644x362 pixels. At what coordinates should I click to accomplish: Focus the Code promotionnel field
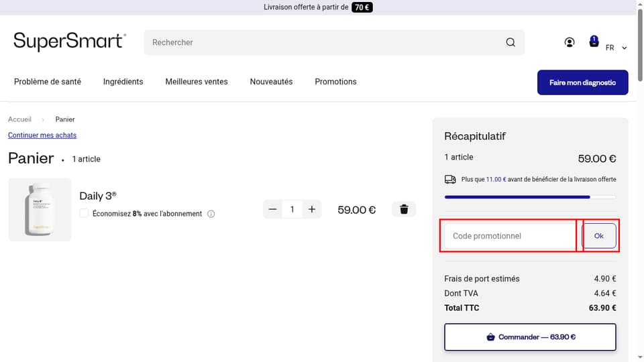tap(510, 236)
